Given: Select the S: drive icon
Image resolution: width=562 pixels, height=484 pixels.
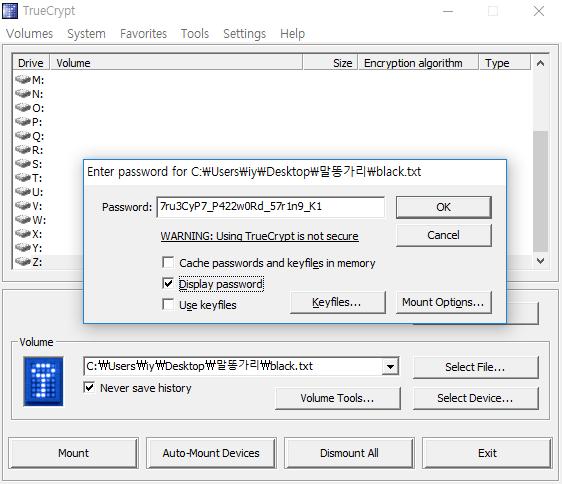Looking at the screenshot, I should point(23,163).
